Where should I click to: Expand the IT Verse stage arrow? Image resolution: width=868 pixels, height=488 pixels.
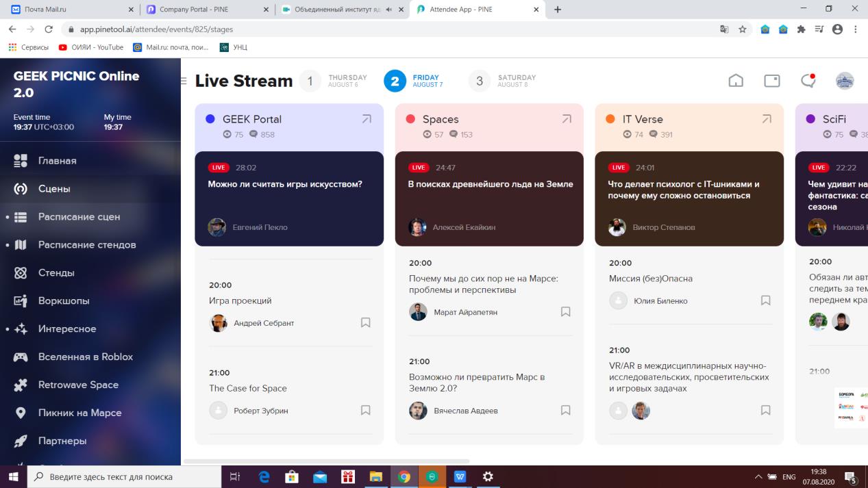[767, 119]
